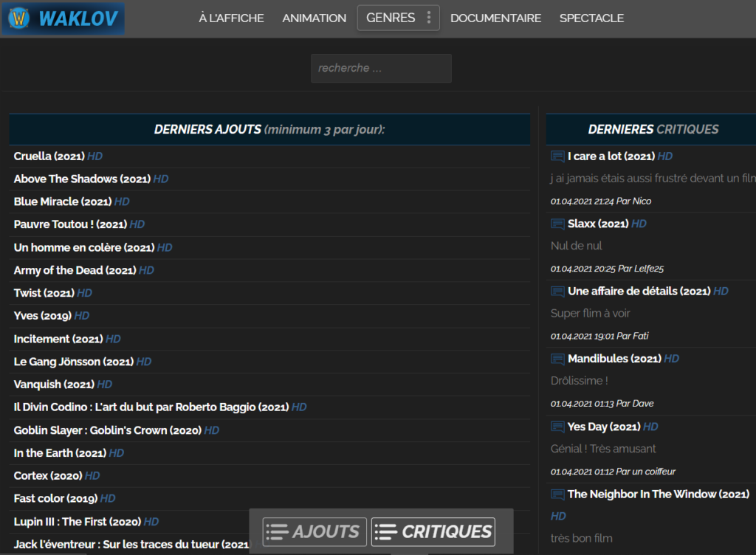The image size is (756, 555).
Task: Click the list icon on the AJOUTS button
Action: coord(278,532)
